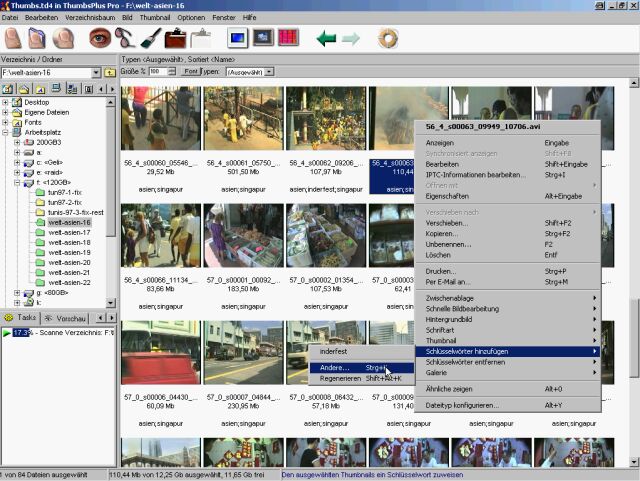Select Dateityp konfigurieren... entry
This screenshot has width=640, height=481.
(x=507, y=405)
